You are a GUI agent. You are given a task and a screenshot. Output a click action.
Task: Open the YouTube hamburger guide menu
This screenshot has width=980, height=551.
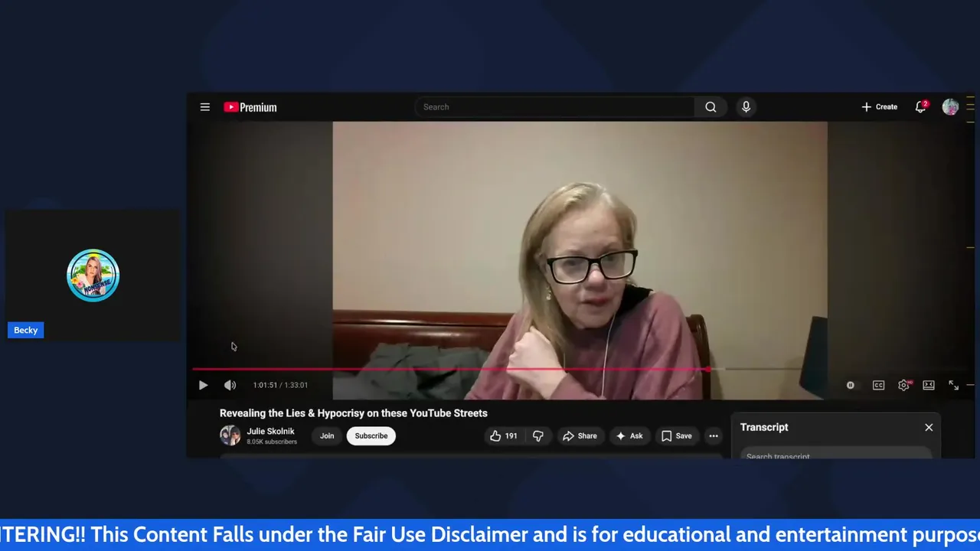pyautogui.click(x=205, y=107)
